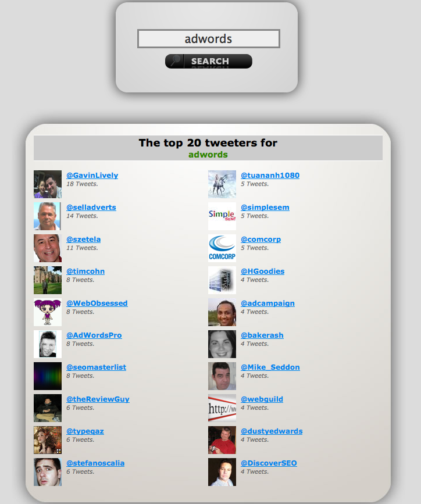Image resolution: width=421 pixels, height=504 pixels.
Task: Open the @szetela profile link
Action: pos(83,240)
